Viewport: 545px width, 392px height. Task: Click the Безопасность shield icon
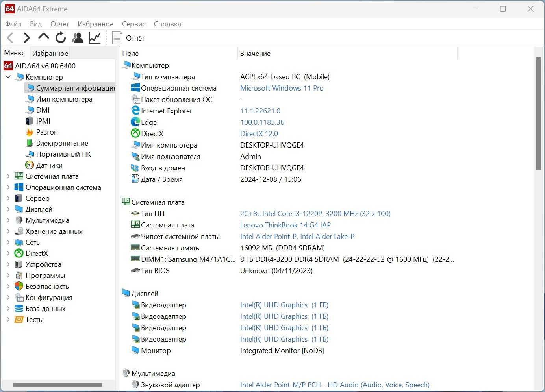pos(19,287)
